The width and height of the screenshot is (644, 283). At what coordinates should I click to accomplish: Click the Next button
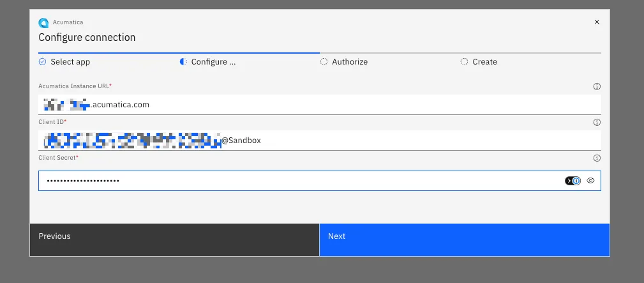[x=465, y=240]
